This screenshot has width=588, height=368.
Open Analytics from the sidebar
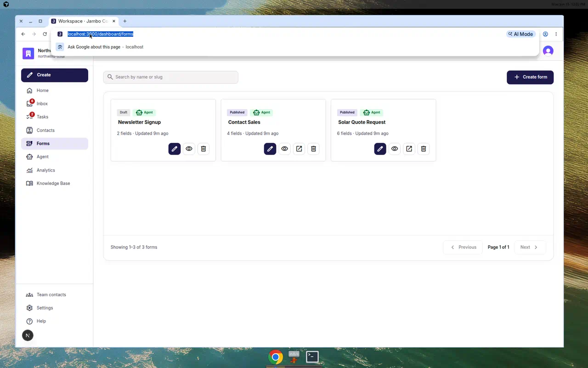[x=55, y=170]
